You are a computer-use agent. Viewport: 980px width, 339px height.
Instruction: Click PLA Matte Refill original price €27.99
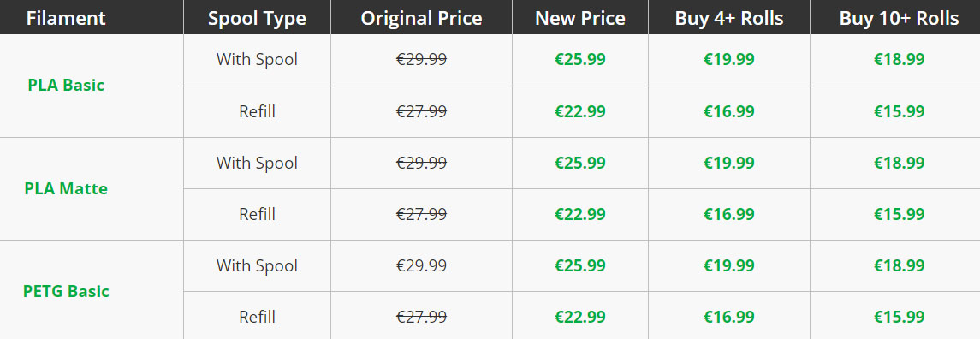421,214
